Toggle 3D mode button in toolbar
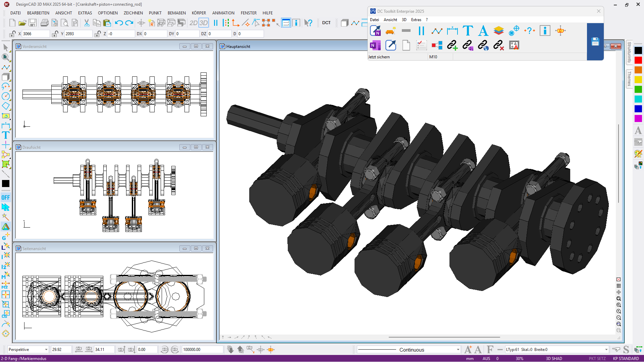The height and width of the screenshot is (362, 644). 204,23
